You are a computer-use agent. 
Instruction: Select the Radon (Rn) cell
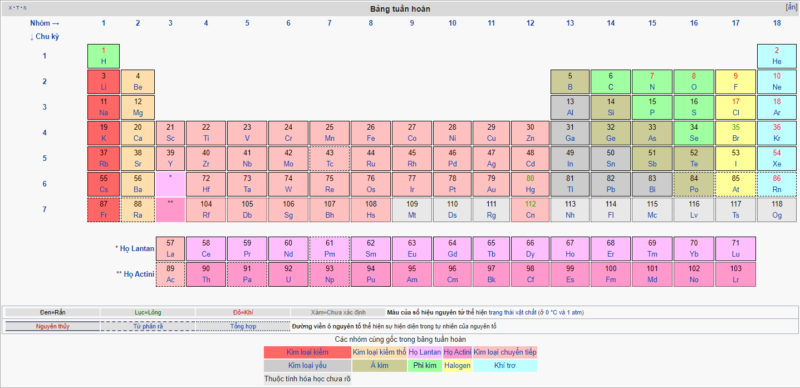[x=777, y=184]
